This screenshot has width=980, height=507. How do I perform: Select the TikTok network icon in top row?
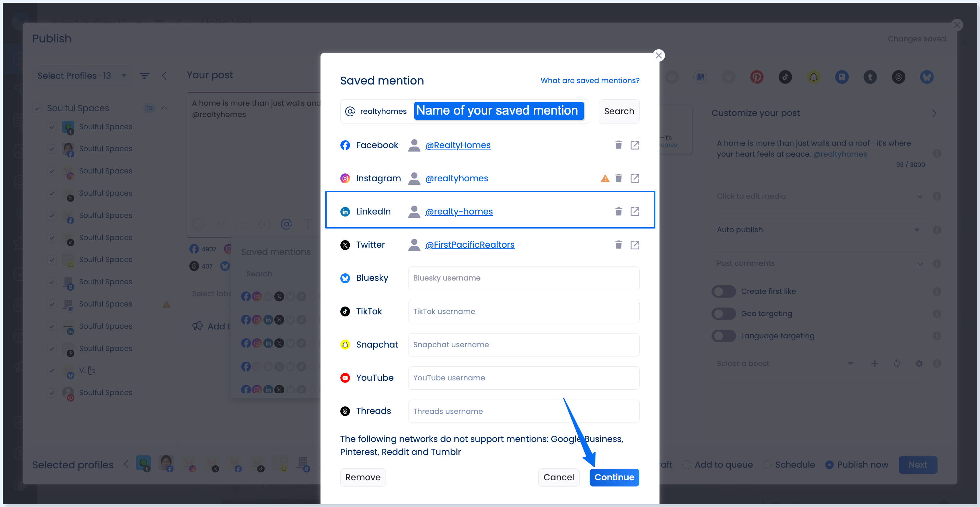[785, 77]
